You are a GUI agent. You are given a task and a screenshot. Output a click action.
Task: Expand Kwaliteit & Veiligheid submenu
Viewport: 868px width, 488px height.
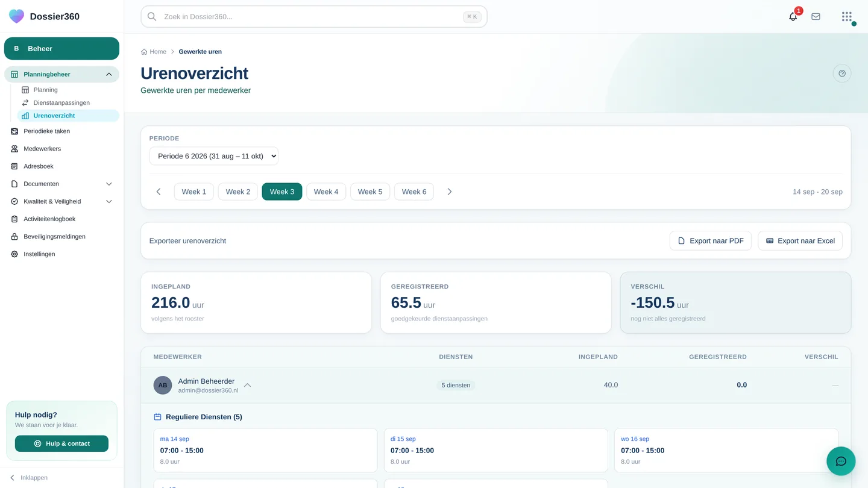point(108,201)
